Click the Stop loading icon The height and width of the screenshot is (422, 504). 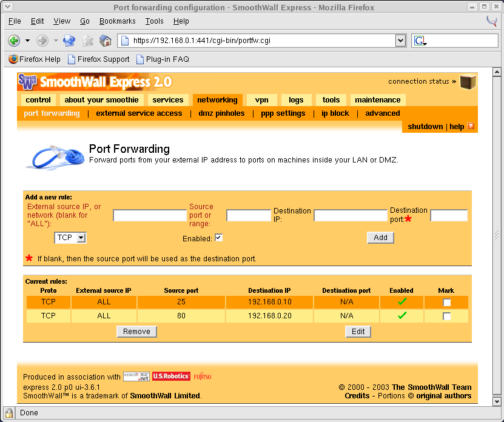tap(87, 41)
